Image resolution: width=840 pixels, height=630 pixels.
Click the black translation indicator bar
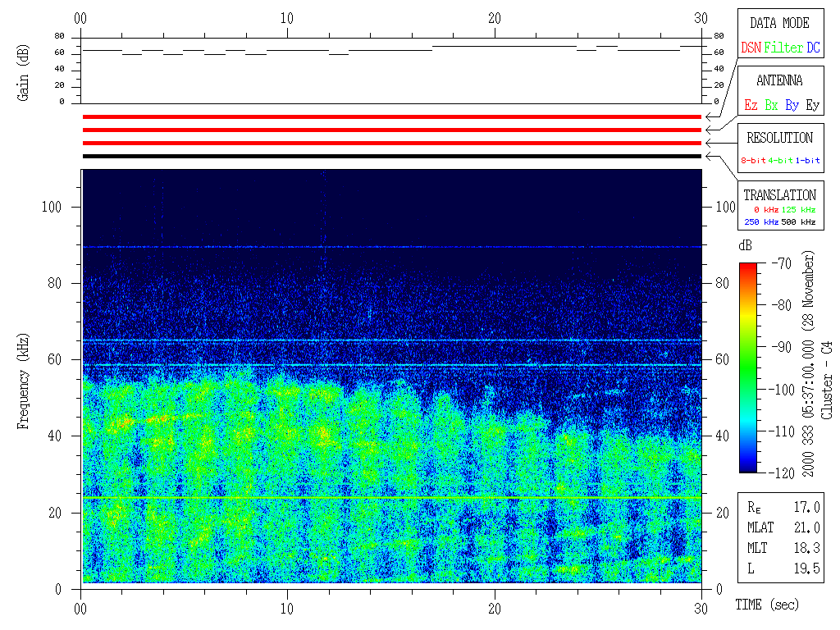391,156
